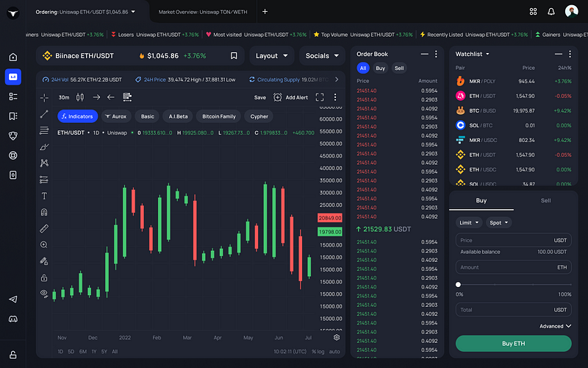This screenshot has height=368, width=588.
Task: Switch to the Sell tab
Action: click(x=545, y=200)
